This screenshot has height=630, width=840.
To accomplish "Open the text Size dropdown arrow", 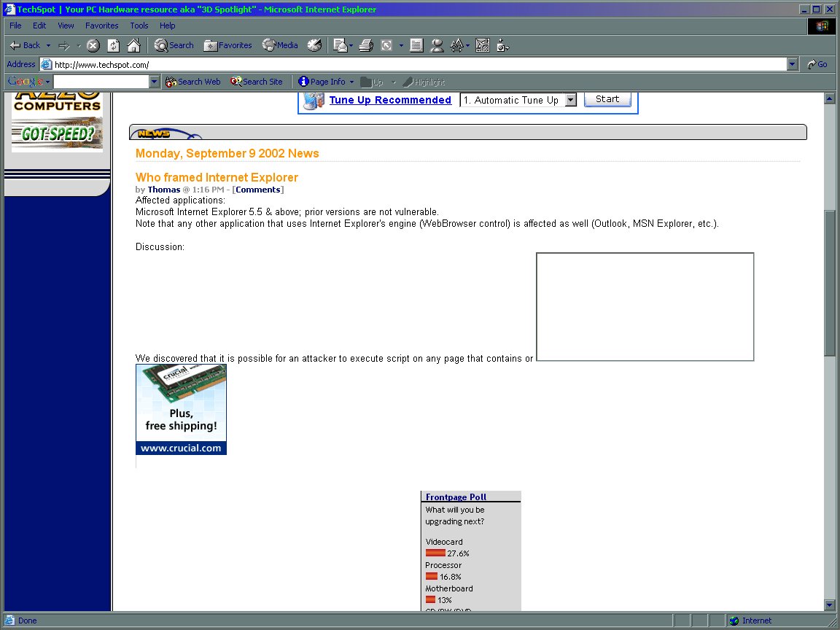I will [467, 46].
